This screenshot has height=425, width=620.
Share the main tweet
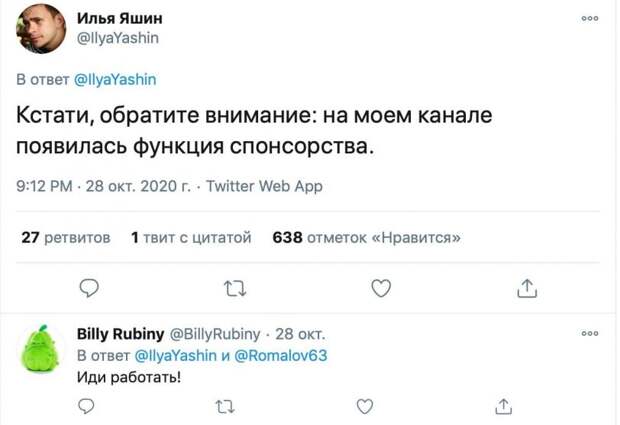(x=526, y=289)
